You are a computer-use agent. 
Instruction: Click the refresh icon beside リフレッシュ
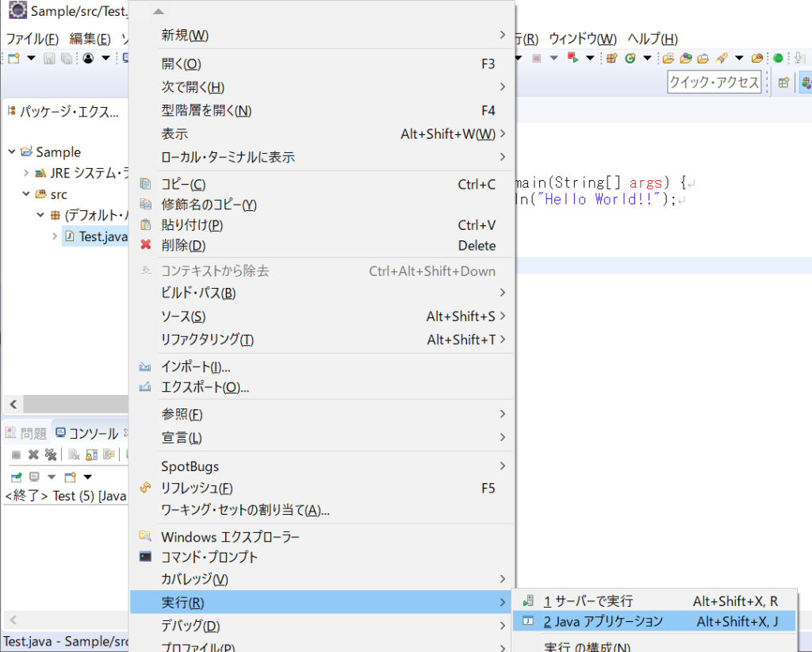[x=146, y=488]
